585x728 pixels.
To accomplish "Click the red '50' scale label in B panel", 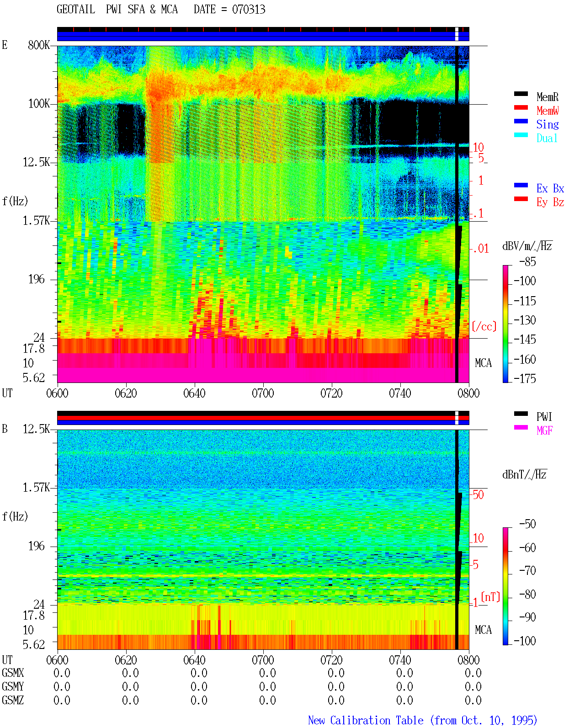I will (x=478, y=494).
